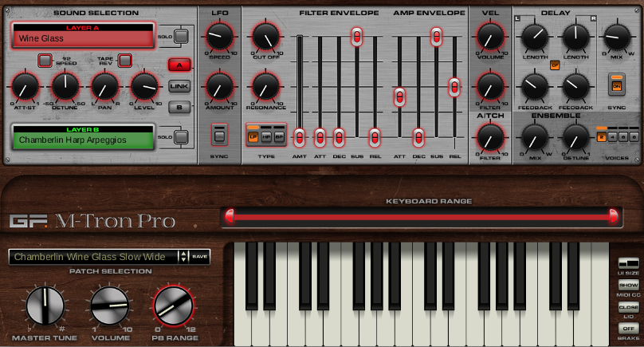Click the filter envelope REL slider
This screenshot has height=347, width=644.
coord(375,138)
